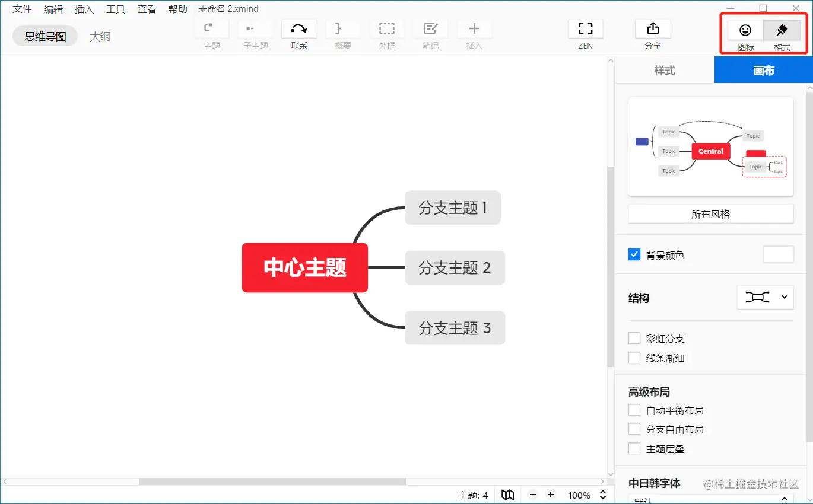Viewport: 813px width, 504px height.
Task: Open the 中日韩字体 font dropdown
Action: click(x=711, y=499)
